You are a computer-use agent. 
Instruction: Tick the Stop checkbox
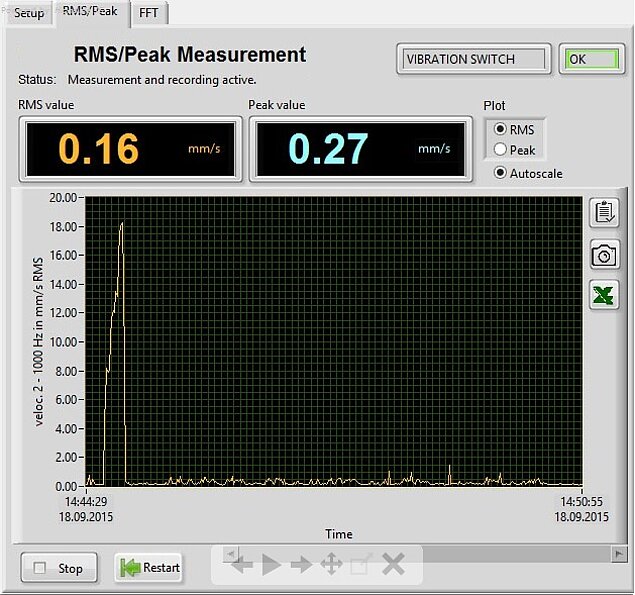40,568
